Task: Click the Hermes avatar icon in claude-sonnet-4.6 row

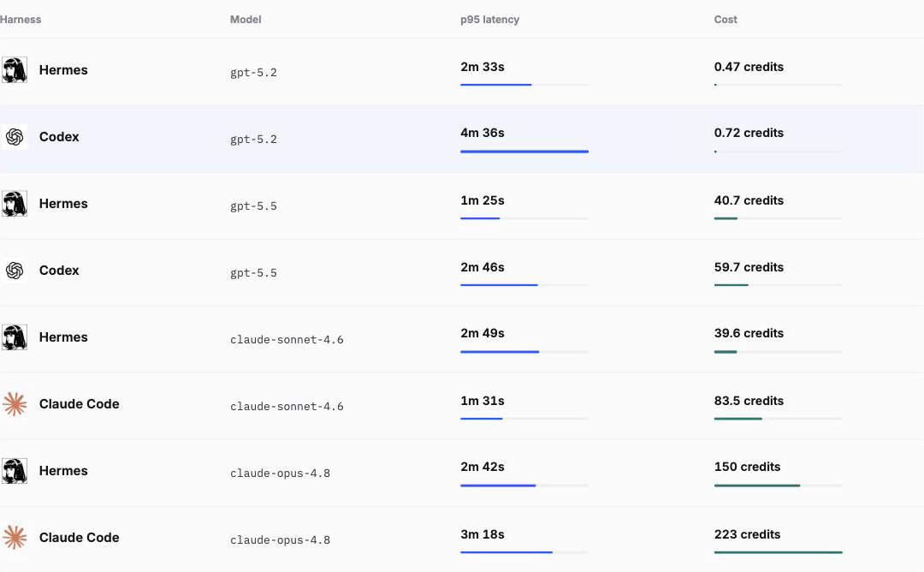Action: [x=15, y=337]
